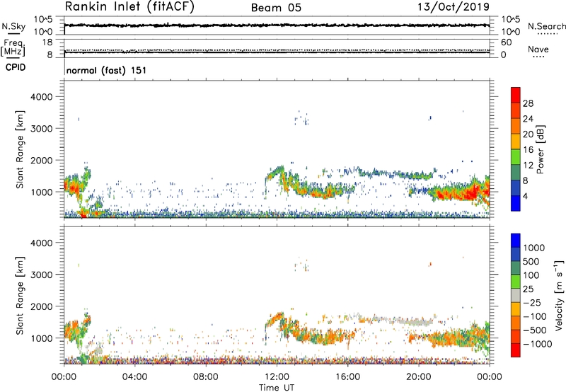Click the date '13/Oct/2019' in header
Image resolution: width=566 pixels, height=392 pixels.
click(x=454, y=7)
